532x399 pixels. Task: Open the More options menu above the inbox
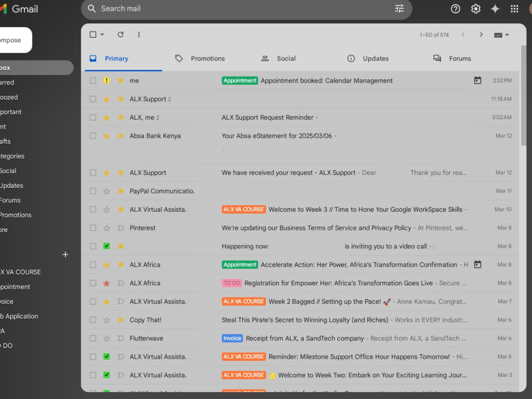(x=139, y=35)
